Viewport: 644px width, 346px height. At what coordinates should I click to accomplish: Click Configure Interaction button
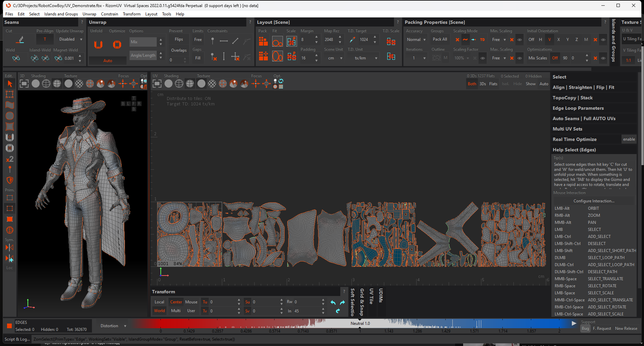coord(593,201)
